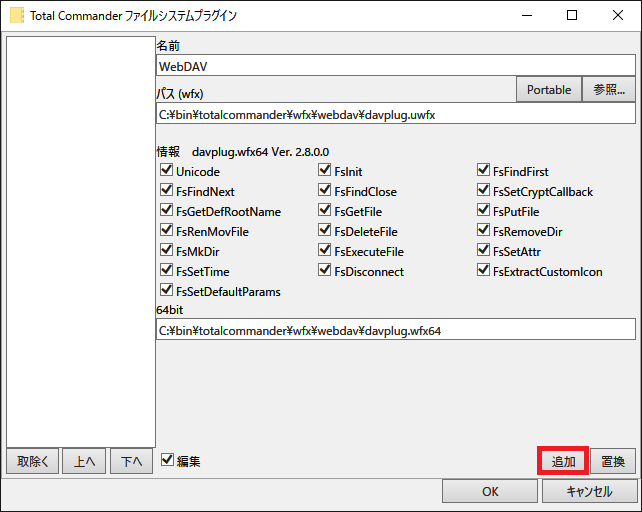642x512 pixels.
Task: Toggle the FsFindNext checkbox
Action: tap(166, 190)
